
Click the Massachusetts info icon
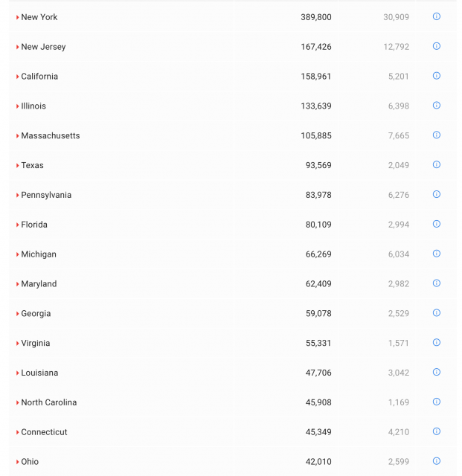(437, 135)
